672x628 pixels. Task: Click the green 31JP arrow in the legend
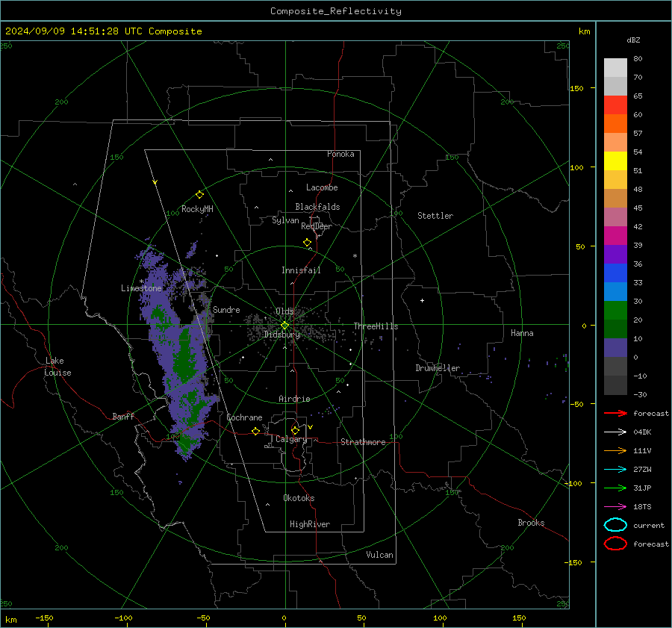click(615, 488)
